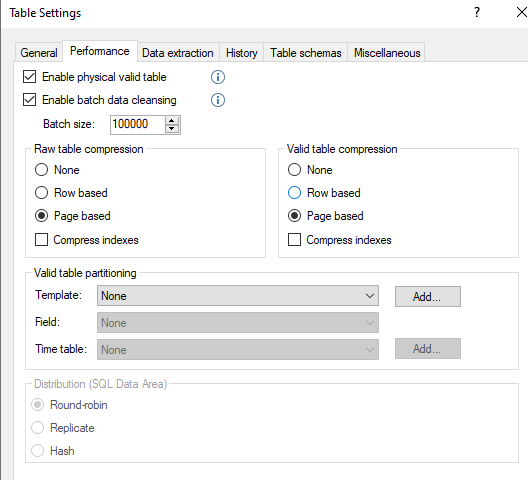Open the Table schemas tab
528x480 pixels.
306,53
